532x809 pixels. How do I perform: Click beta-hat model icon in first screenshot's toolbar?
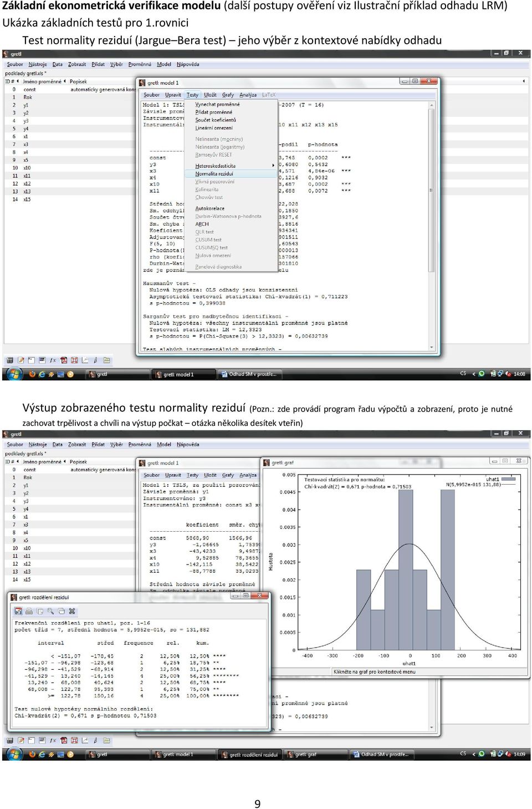point(96,360)
